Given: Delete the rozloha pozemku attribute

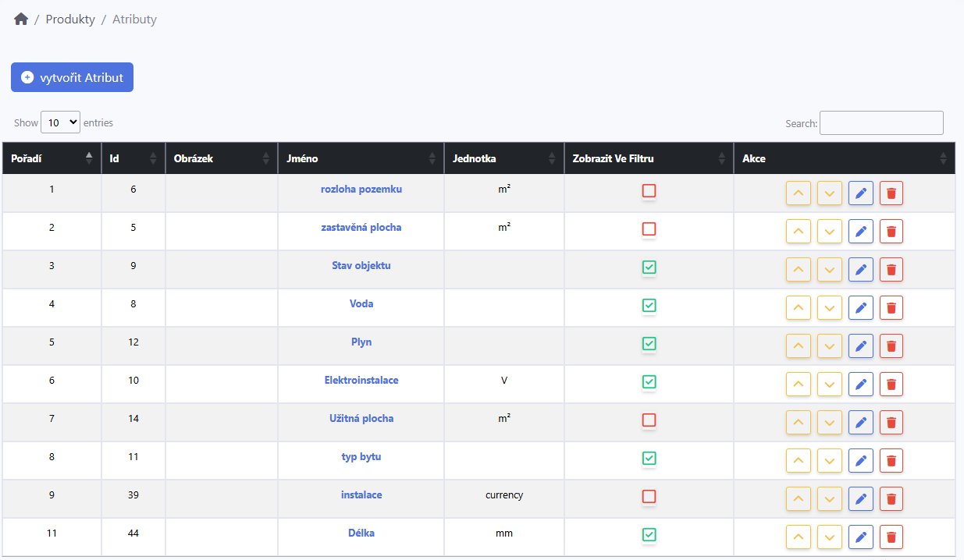Looking at the screenshot, I should [891, 193].
